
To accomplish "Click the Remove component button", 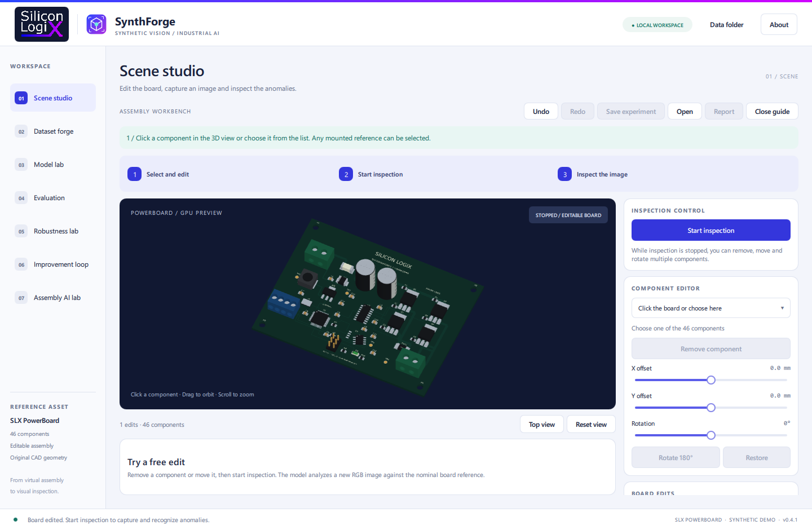I will (x=711, y=348).
